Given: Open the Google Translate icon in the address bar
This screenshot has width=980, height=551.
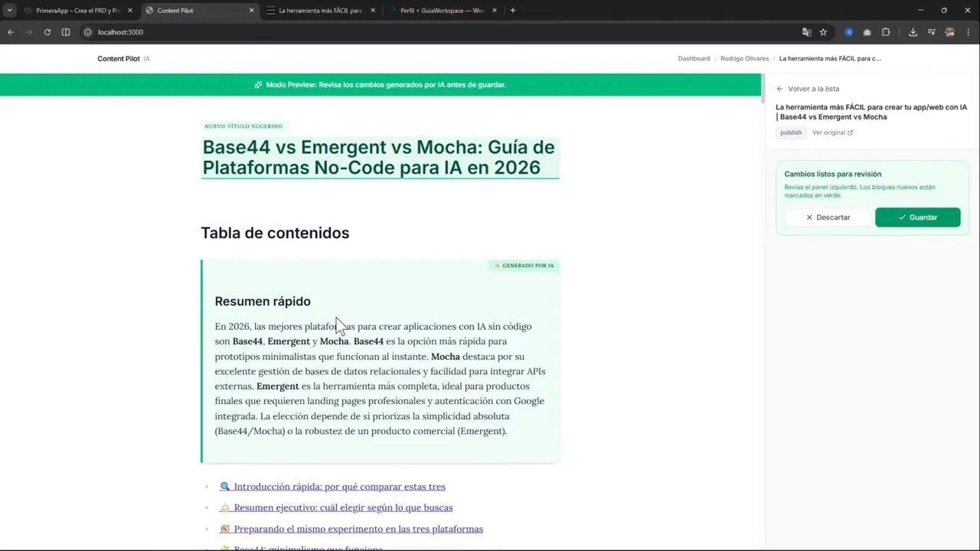Looking at the screenshot, I should click(x=807, y=32).
